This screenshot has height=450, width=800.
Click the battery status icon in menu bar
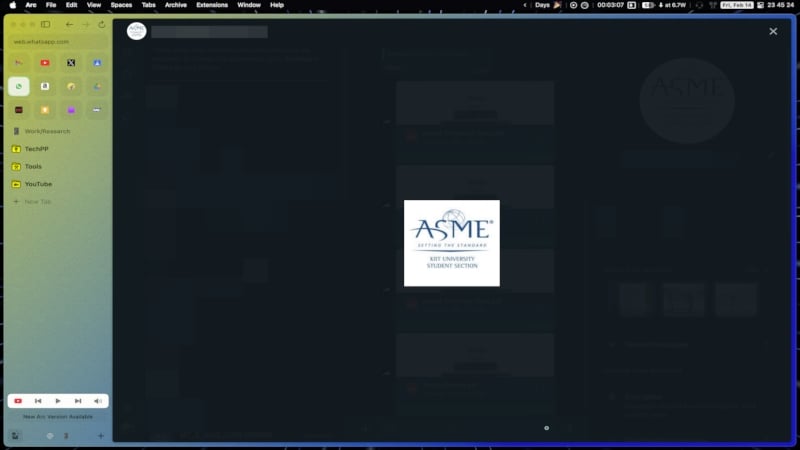coord(648,5)
